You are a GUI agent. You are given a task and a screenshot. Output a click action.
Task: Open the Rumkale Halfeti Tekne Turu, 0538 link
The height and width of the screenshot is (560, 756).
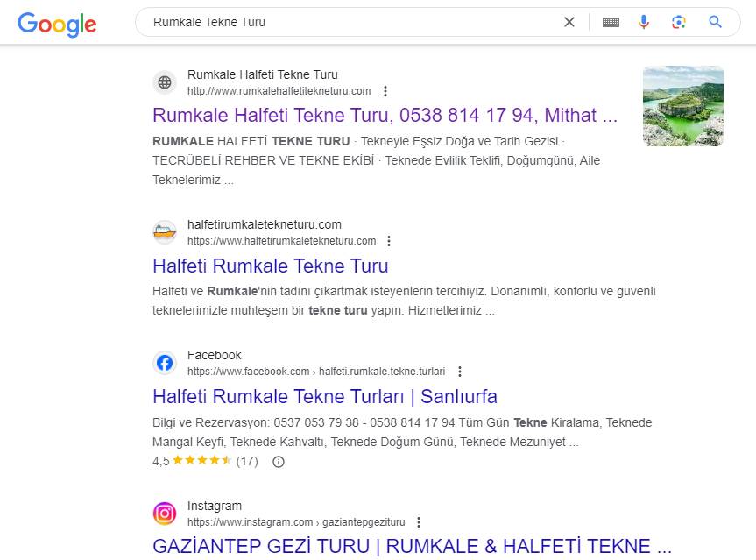tap(385, 115)
